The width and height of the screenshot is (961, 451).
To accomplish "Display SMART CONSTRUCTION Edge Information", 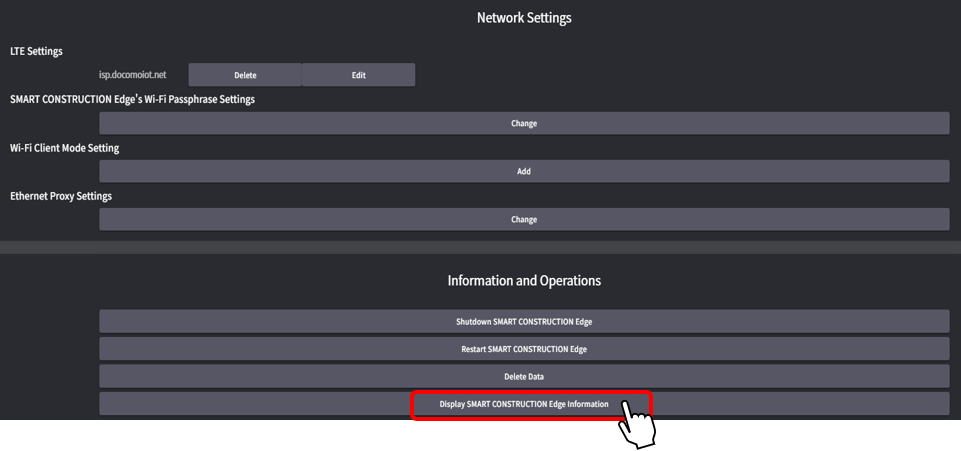I will click(x=524, y=404).
